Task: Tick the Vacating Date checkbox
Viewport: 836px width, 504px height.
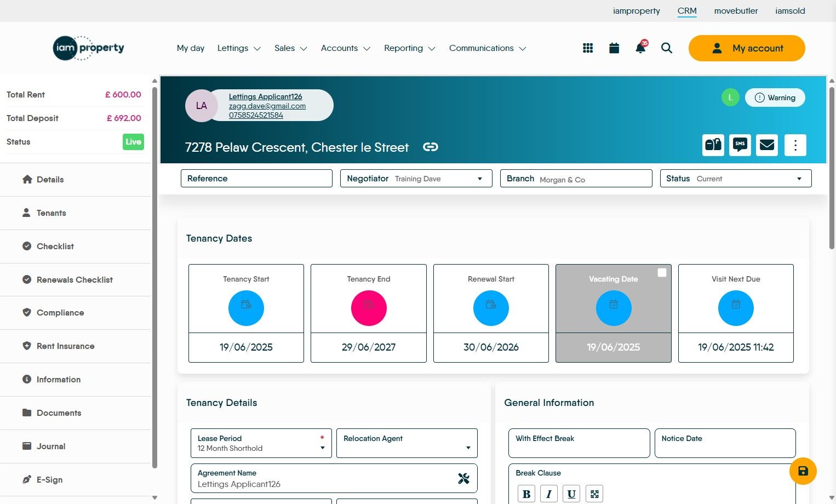Action: click(x=662, y=272)
